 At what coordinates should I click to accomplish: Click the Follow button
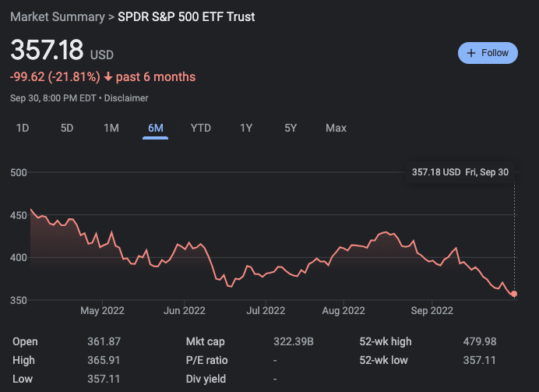click(x=488, y=53)
